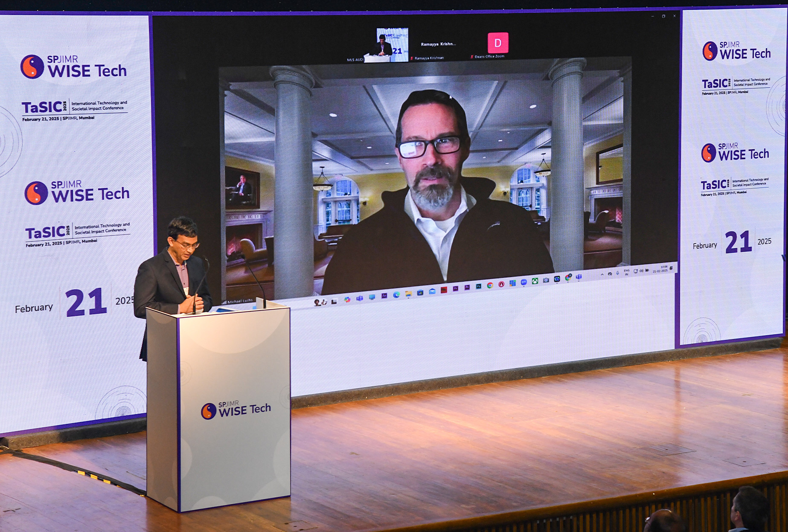Open the clock showing 21-02-2025
The image size is (788, 532).
[x=660, y=269]
